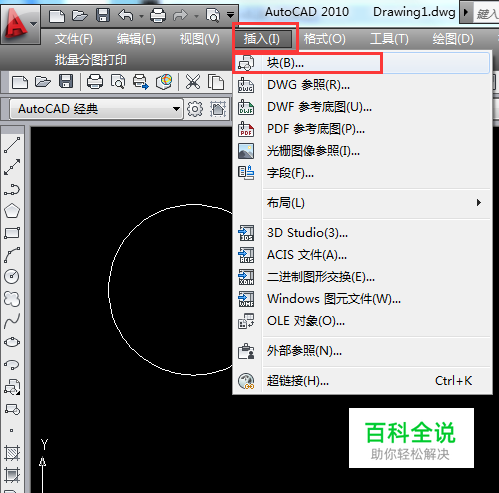Open the Redo history dropdown arrow
The width and height of the screenshot is (499, 493).
[x=197, y=16]
